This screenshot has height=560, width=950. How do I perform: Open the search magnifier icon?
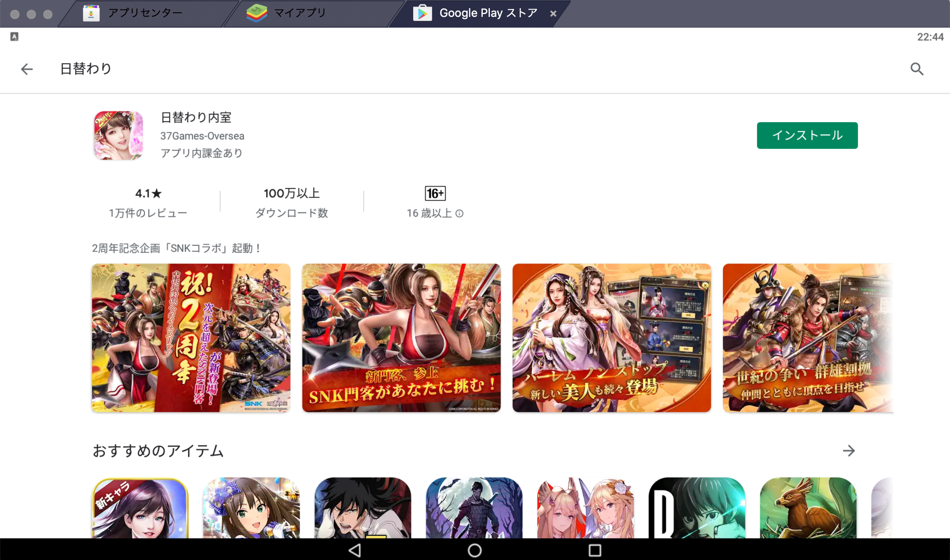917,69
